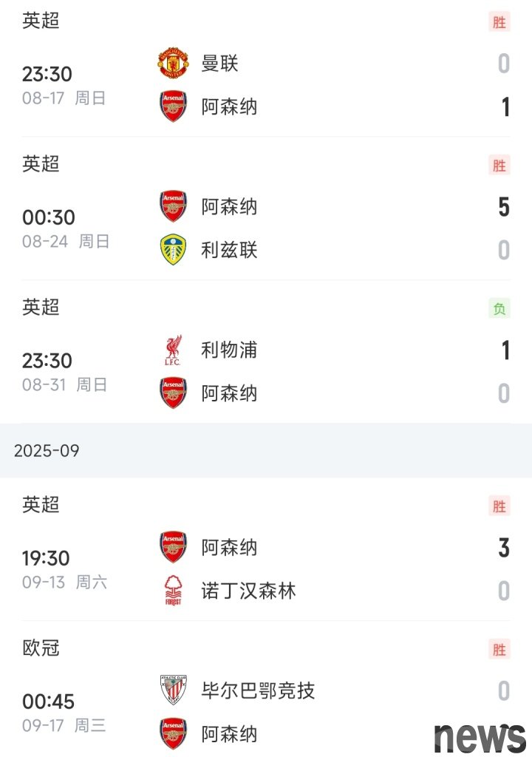This screenshot has width=532, height=757.
Task: Open team 曼联 by its name
Action: tap(219, 64)
